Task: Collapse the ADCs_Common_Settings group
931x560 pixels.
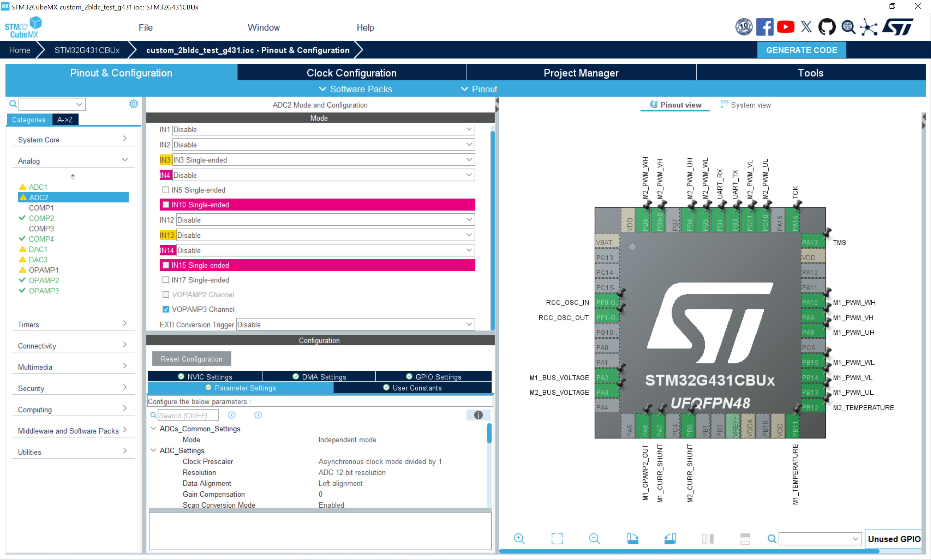Action: (x=153, y=428)
